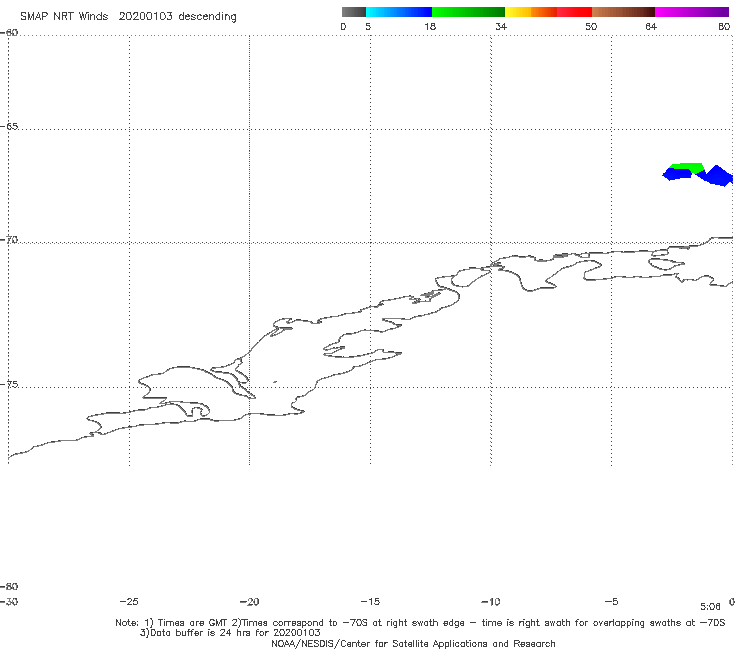This screenshot has height=650, width=740.
Task: Select the note line starting "Note: 1) Times are GMT"
Action: click(x=420, y=623)
